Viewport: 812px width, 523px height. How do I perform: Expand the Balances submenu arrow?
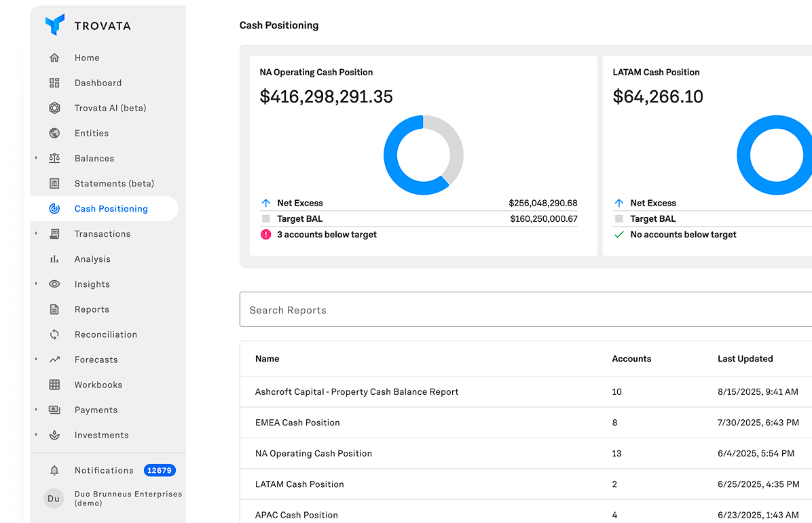point(37,159)
